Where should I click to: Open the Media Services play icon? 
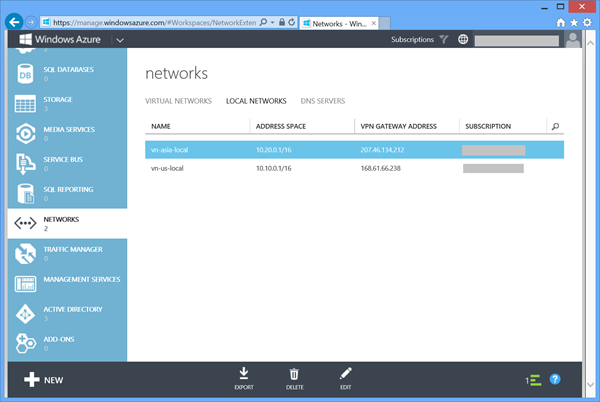pyautogui.click(x=25, y=133)
